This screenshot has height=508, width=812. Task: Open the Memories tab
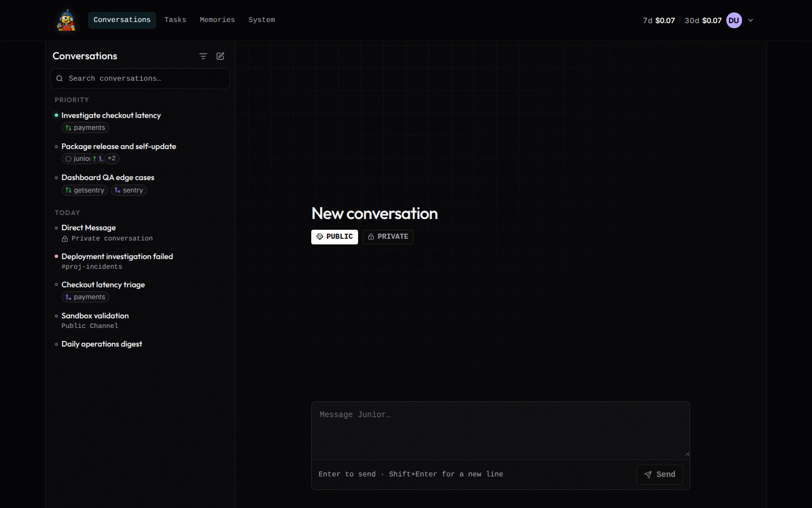click(217, 20)
